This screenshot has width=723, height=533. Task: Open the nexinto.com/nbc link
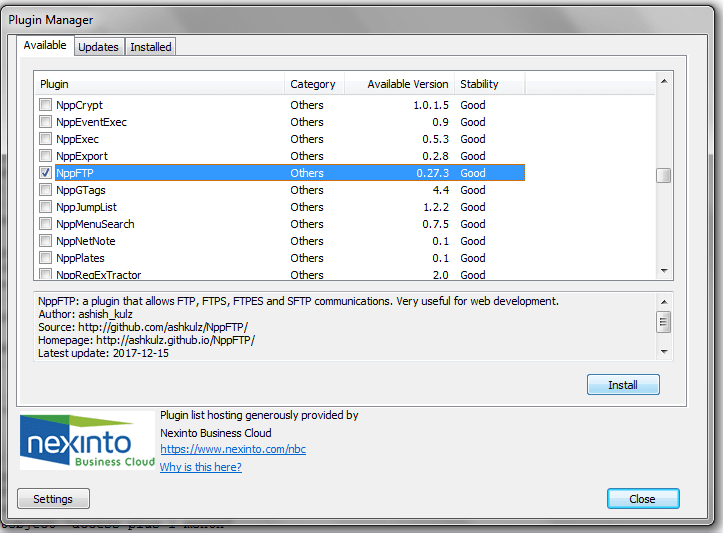coord(232,450)
